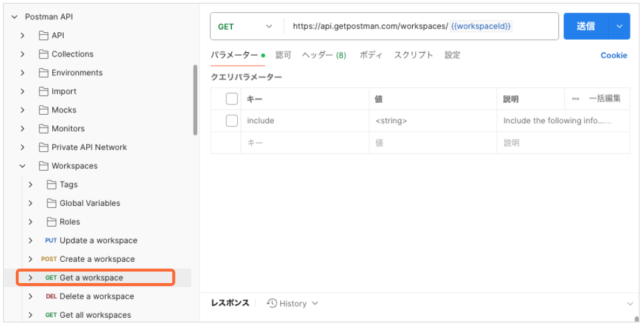
Task: Click the Private API Network folder icon
Action: 43,147
